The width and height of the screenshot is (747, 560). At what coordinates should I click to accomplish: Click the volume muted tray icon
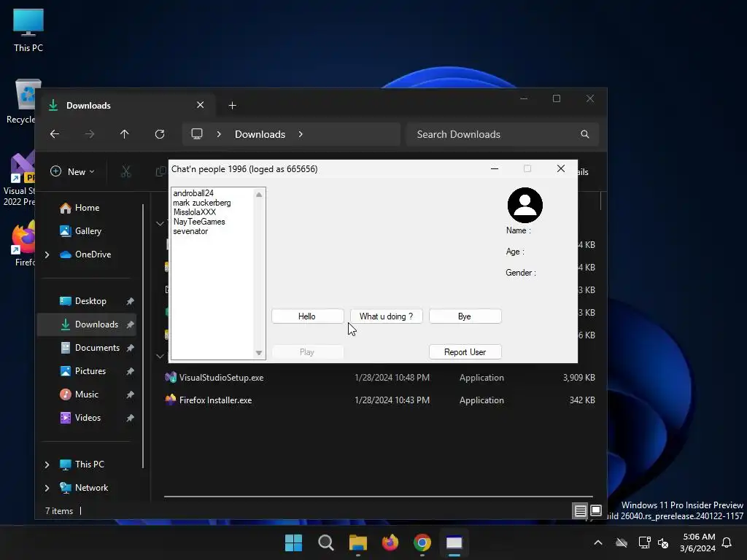[663, 542]
